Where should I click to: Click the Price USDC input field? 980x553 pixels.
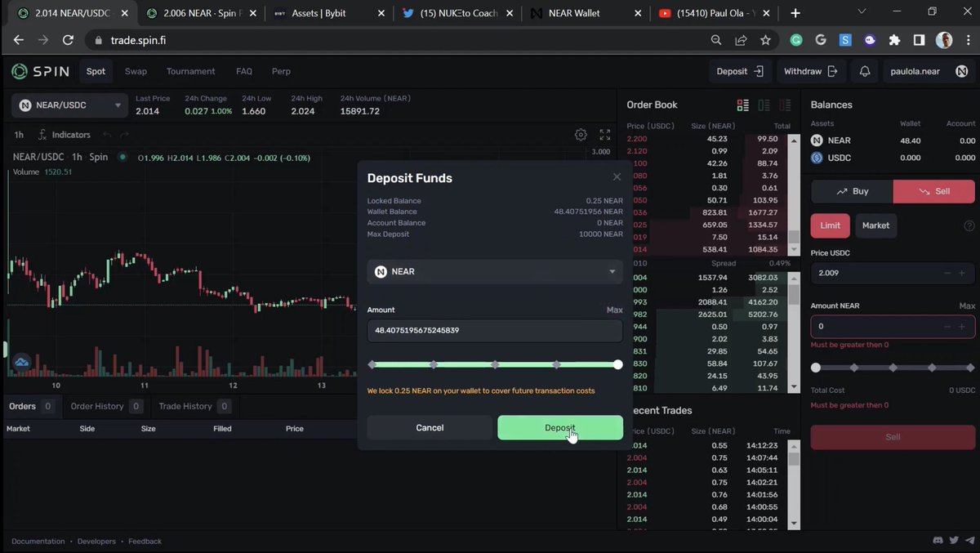pos(893,273)
